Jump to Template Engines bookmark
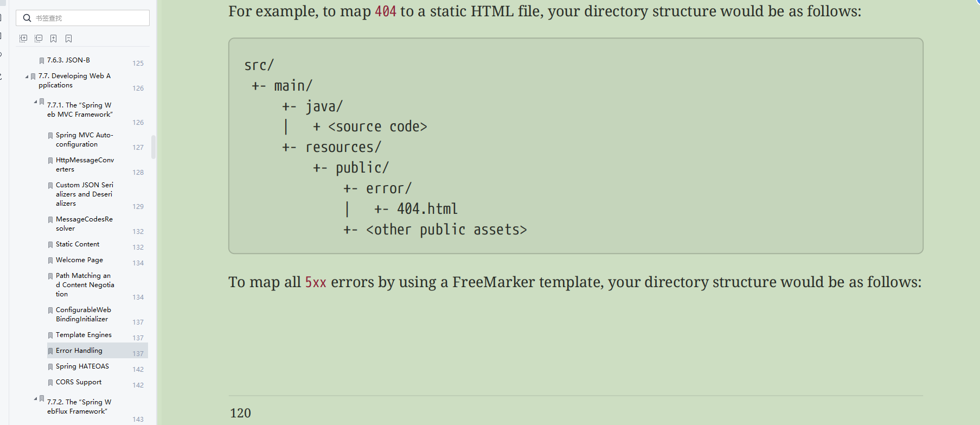The height and width of the screenshot is (425, 980). [84, 335]
